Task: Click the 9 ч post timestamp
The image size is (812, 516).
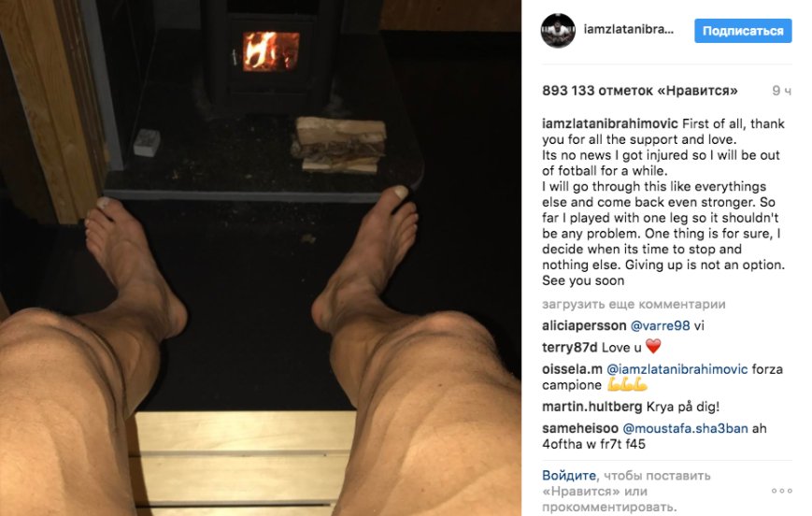Action: point(781,91)
